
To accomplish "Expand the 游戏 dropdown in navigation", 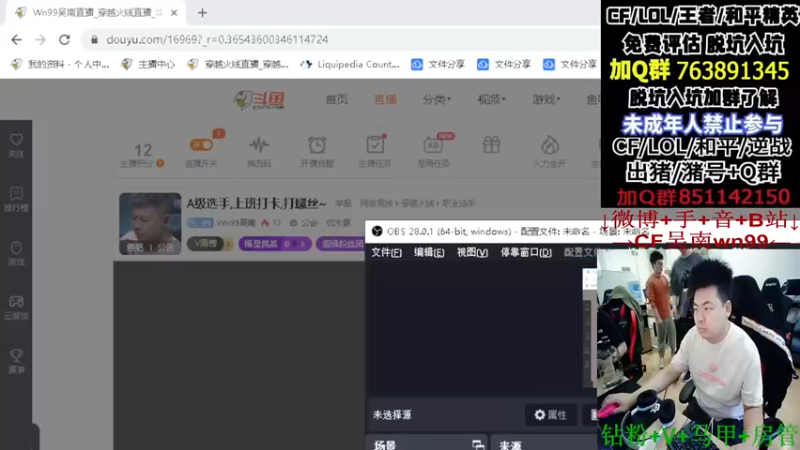I will [x=545, y=99].
